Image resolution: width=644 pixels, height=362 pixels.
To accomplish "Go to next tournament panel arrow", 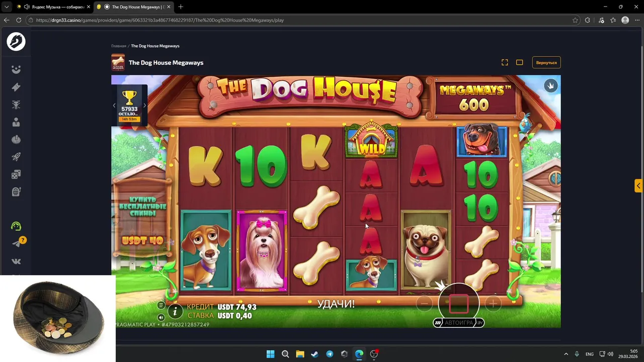I will click(144, 105).
